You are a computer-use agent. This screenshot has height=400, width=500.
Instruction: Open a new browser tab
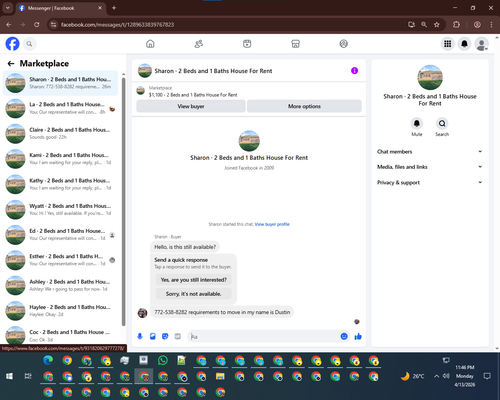114,8
